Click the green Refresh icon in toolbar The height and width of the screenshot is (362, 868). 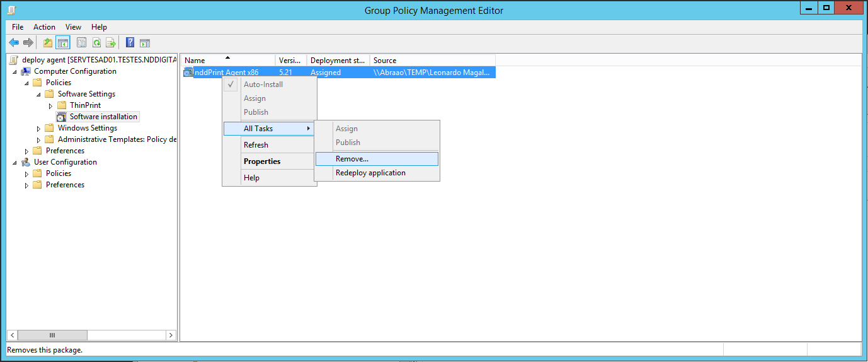(96, 43)
